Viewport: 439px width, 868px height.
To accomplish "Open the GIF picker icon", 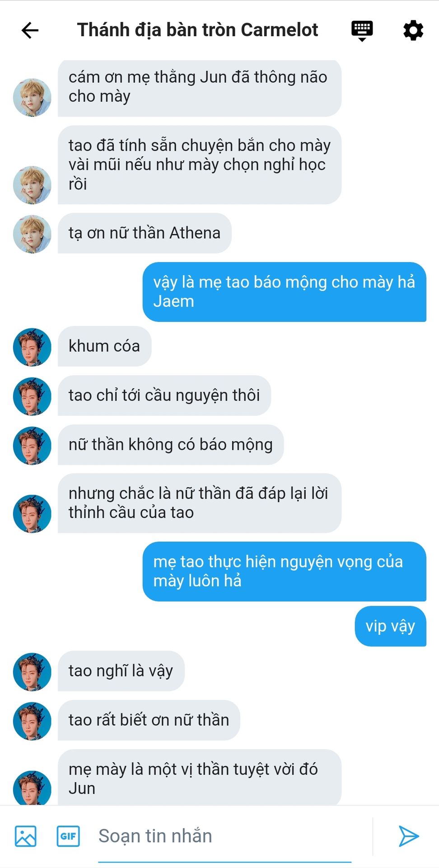I will pyautogui.click(x=68, y=836).
